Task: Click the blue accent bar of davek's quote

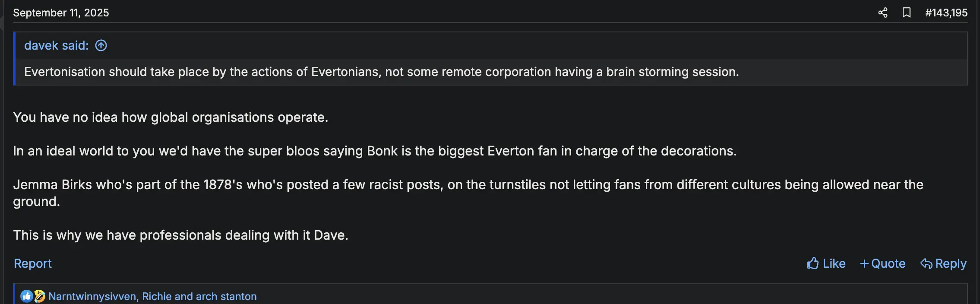Action: coord(14,58)
